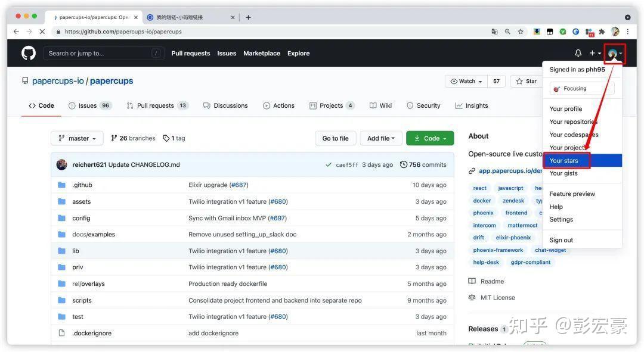Click the clock icon showing 756 commits
This screenshot has width=644, height=352.
[x=404, y=164]
